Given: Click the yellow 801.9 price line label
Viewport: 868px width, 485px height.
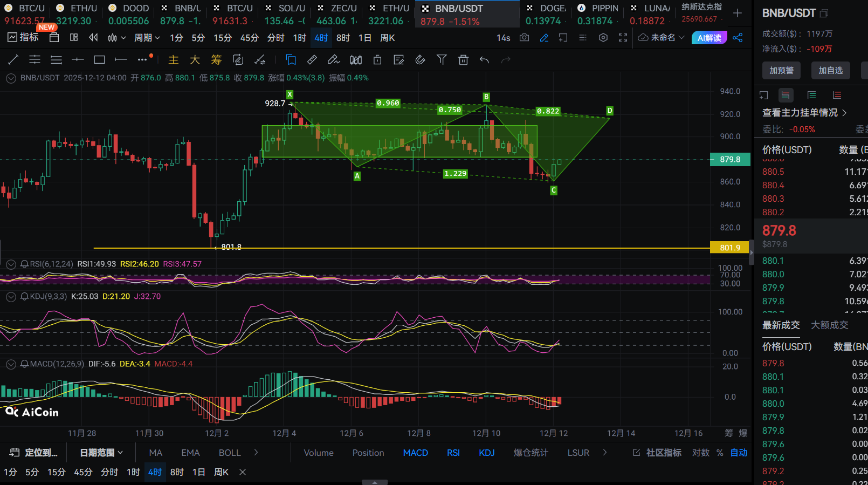Looking at the screenshot, I should (730, 248).
